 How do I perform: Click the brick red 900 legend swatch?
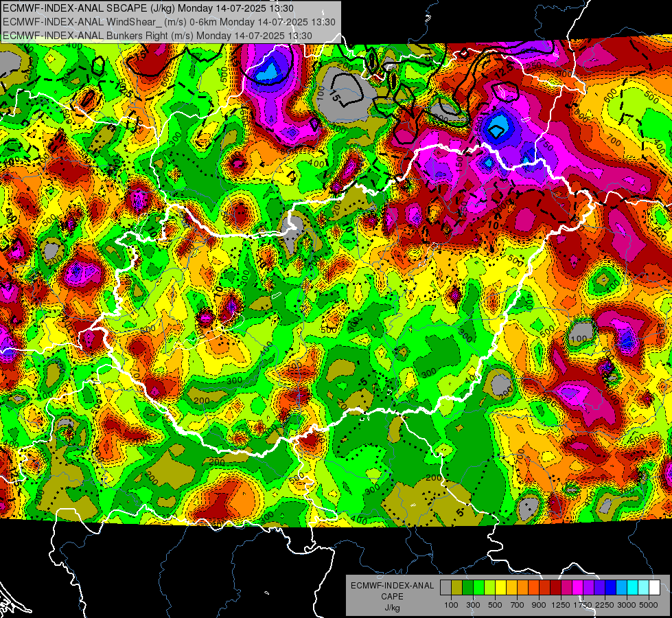(545, 588)
